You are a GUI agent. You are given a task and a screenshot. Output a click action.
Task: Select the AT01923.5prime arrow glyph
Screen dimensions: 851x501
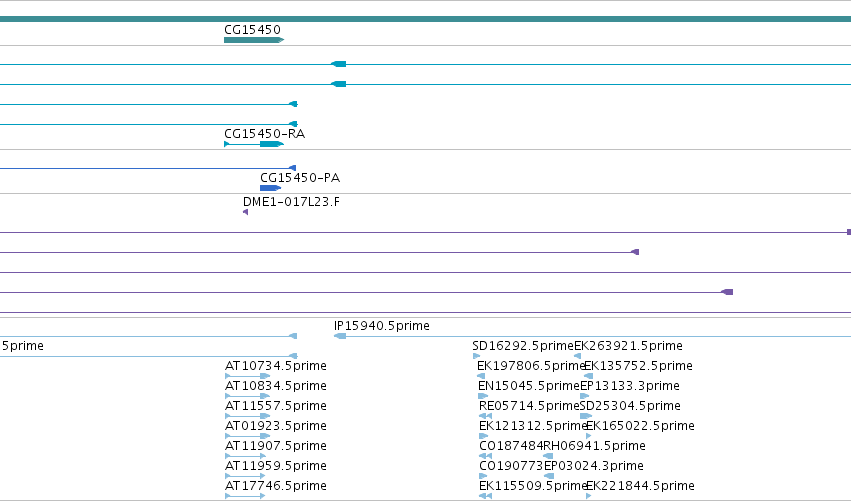tap(247, 436)
